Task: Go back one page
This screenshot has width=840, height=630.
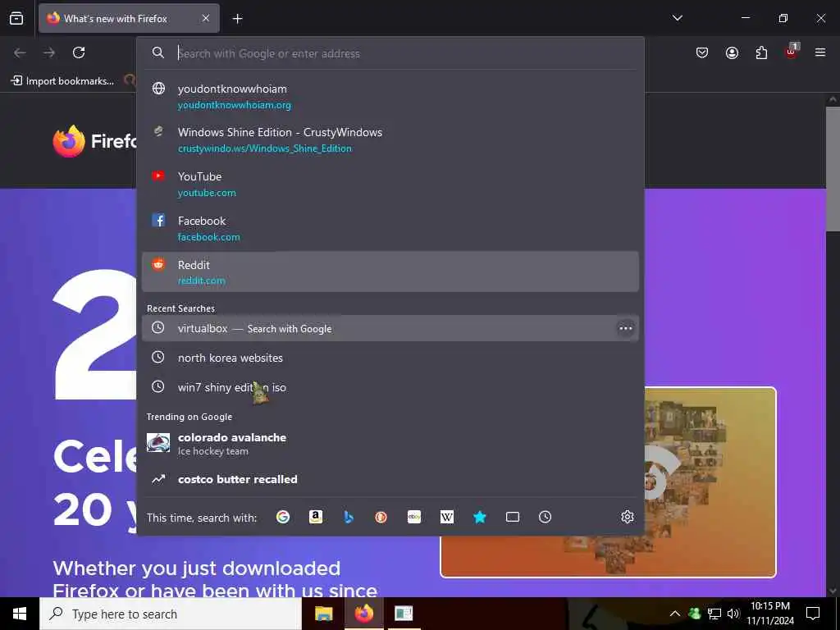Action: [20, 52]
